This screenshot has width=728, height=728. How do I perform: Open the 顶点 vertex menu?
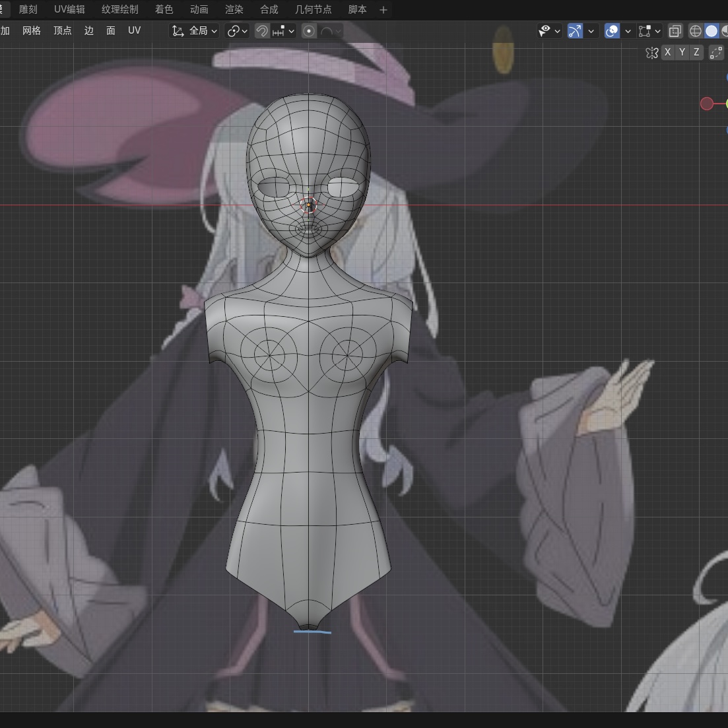coord(62,30)
